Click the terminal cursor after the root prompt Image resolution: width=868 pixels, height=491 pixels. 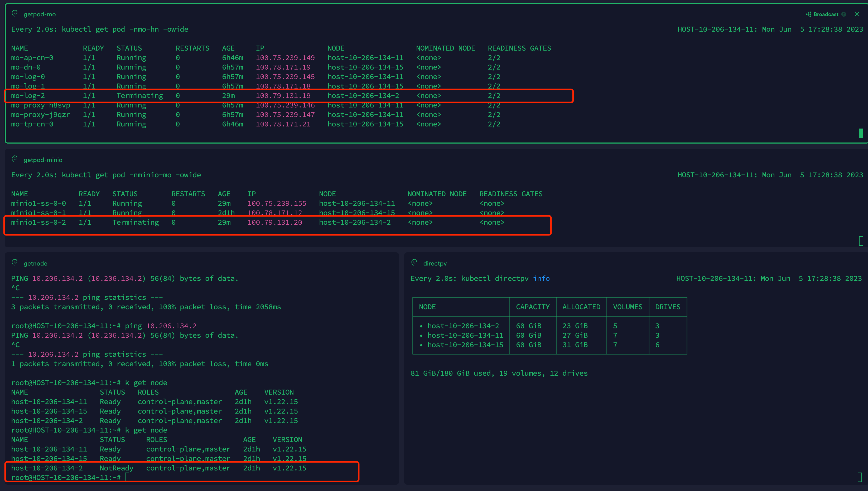[127, 477]
